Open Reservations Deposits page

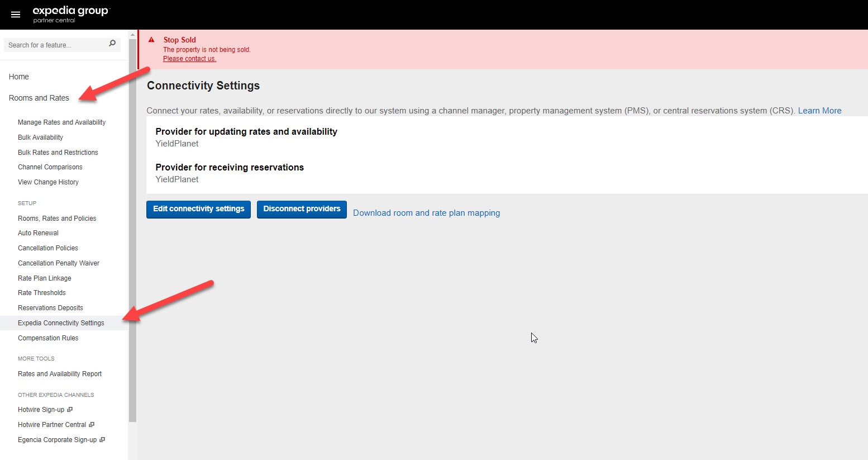(50, 308)
